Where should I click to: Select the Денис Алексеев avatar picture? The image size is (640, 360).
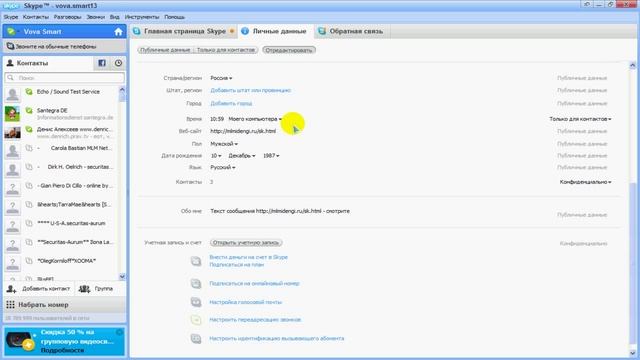[x=13, y=132]
